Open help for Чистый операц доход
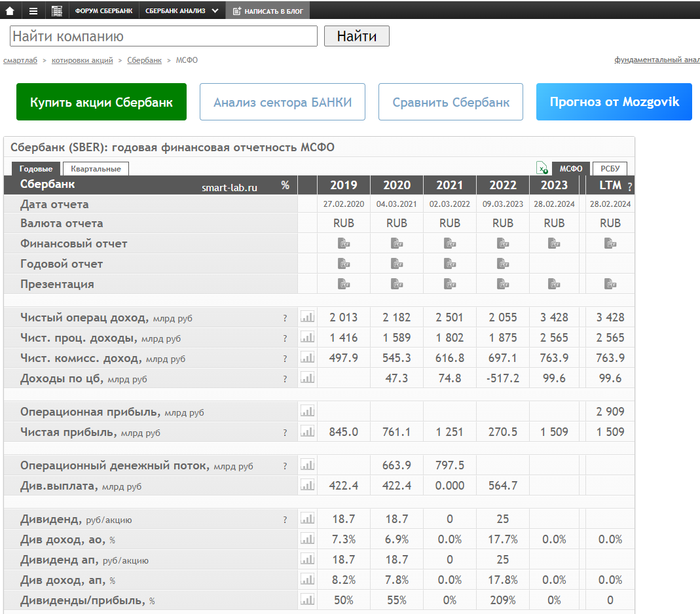The height and width of the screenshot is (614, 700). pyautogui.click(x=285, y=318)
